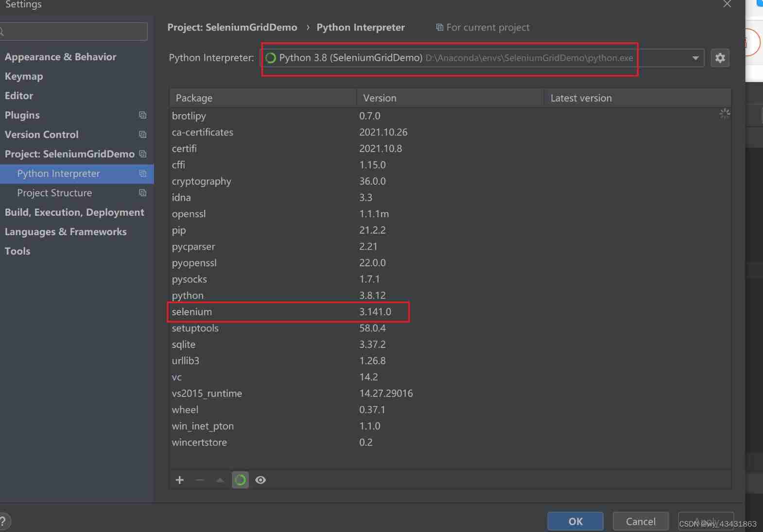Select the Keymap settings item
This screenshot has height=532, width=763.
pos(24,76)
